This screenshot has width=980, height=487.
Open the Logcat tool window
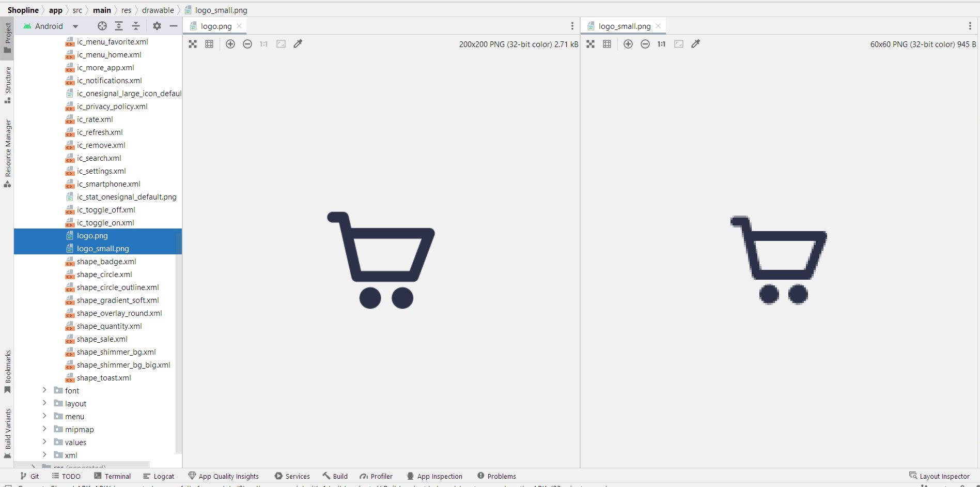coord(159,476)
